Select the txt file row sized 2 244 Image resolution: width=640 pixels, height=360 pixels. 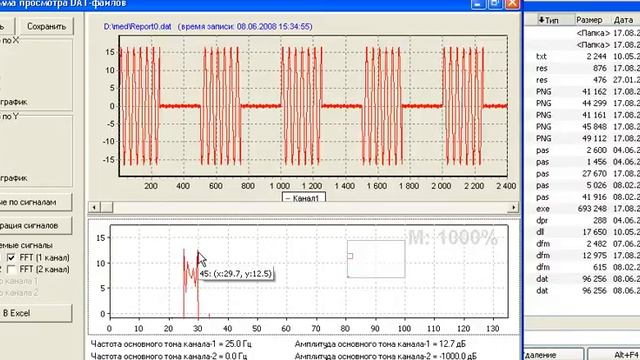(582, 56)
